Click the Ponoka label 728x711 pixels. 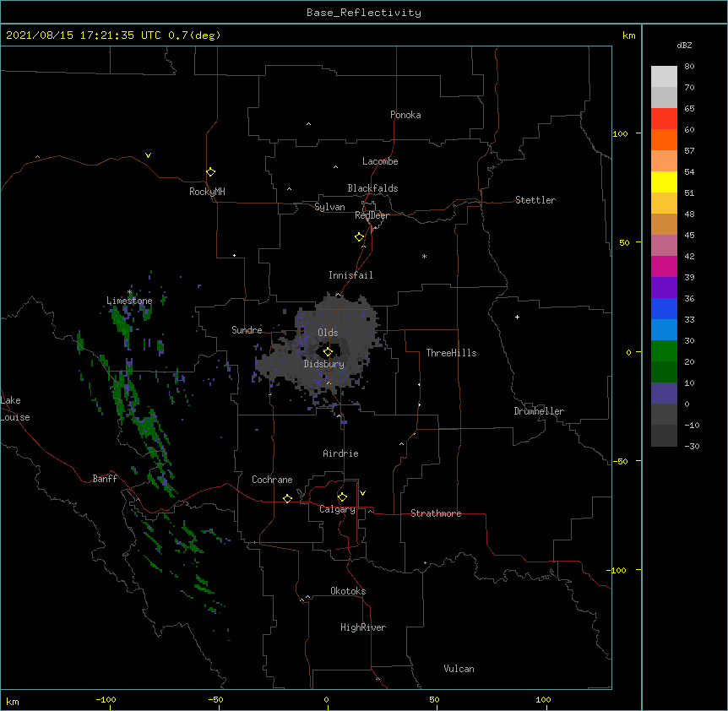(405, 115)
